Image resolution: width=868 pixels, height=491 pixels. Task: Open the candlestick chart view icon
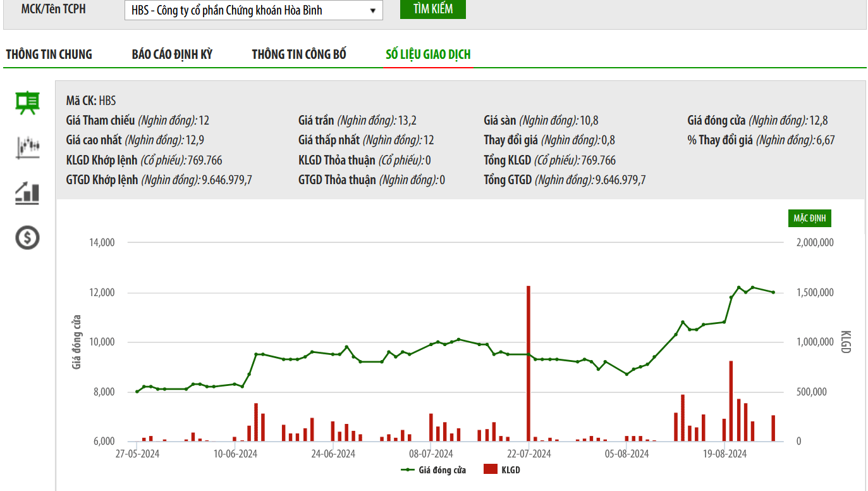pyautogui.click(x=27, y=147)
